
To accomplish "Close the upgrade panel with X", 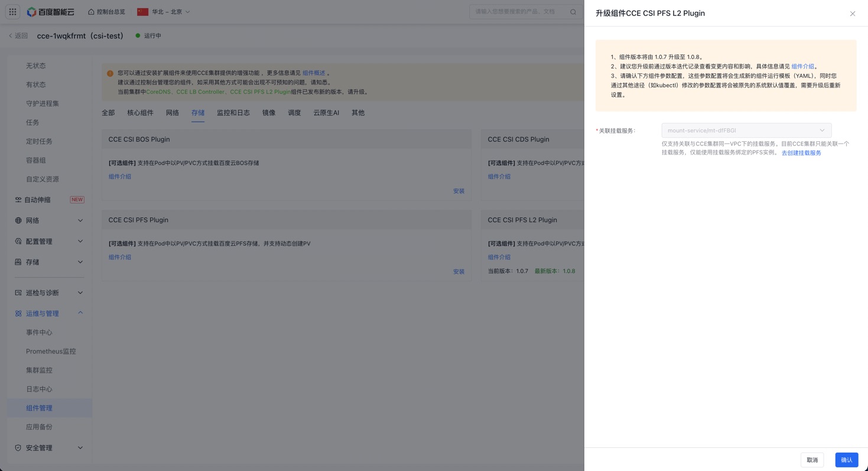I will pos(853,14).
